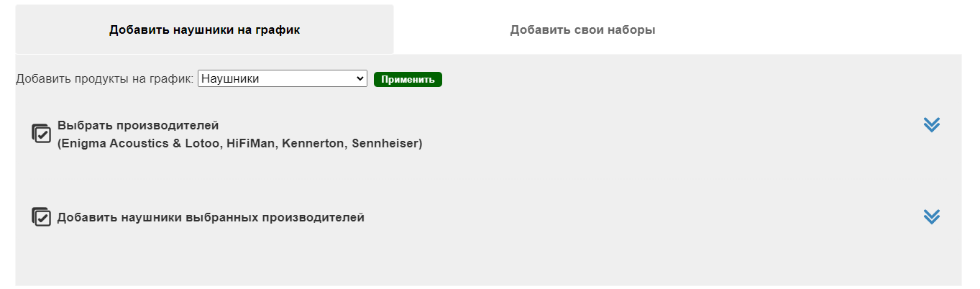The image size is (980, 289).
Task: Click Добавить наушники выбранных производителей heading text
Action: pyautogui.click(x=211, y=217)
